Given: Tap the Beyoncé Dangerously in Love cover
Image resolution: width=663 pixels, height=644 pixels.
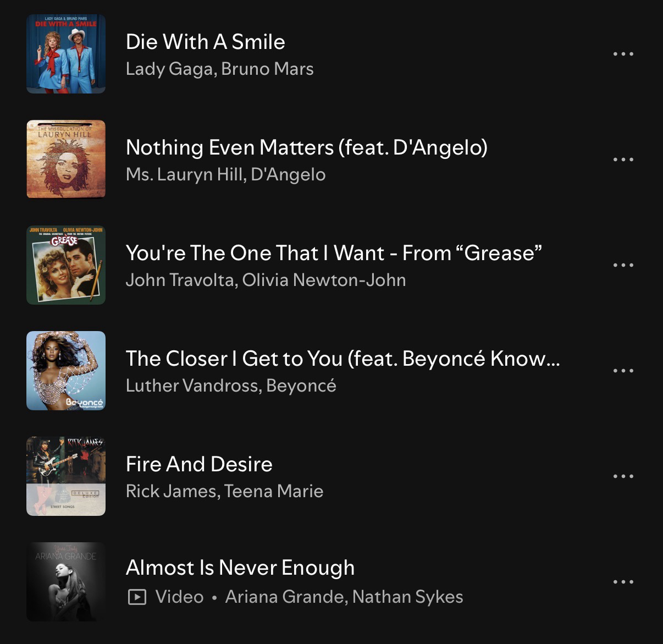Looking at the screenshot, I should (x=66, y=371).
